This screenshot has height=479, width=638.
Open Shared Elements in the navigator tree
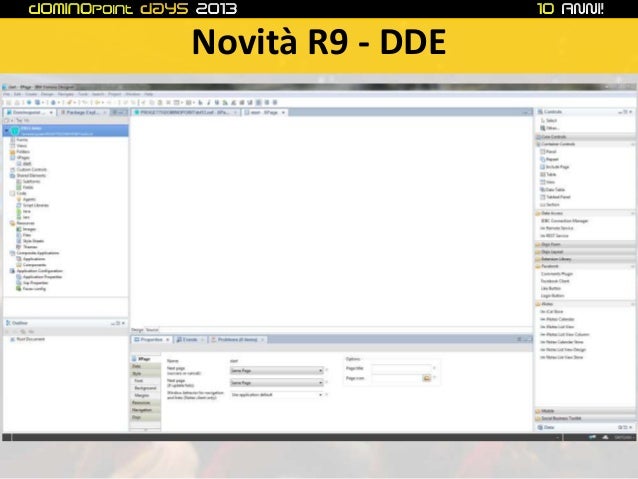(x=31, y=175)
